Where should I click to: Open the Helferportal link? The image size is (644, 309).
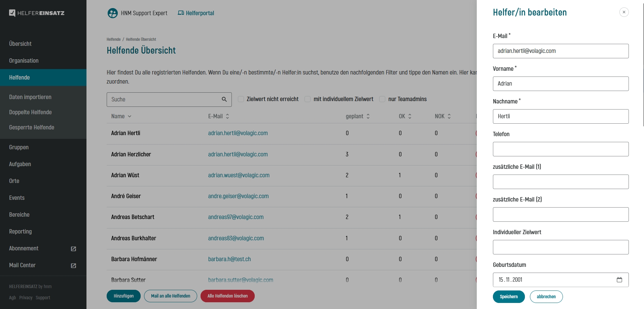(196, 13)
